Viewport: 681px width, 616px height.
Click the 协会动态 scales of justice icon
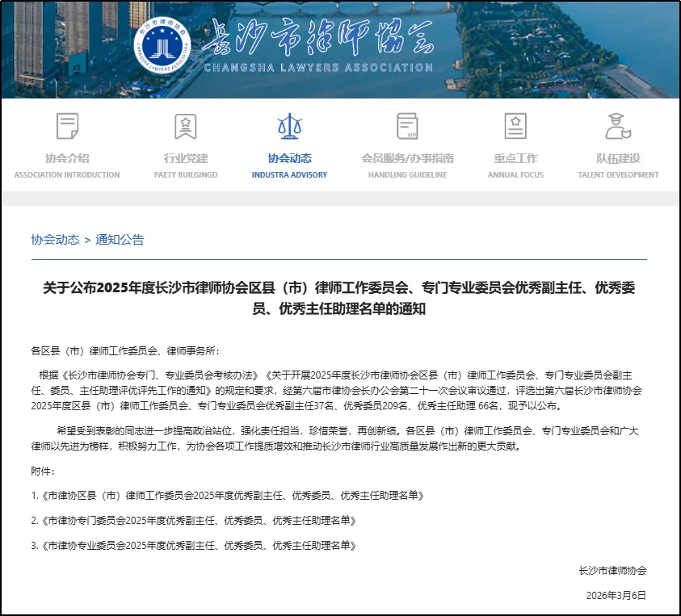[290, 126]
